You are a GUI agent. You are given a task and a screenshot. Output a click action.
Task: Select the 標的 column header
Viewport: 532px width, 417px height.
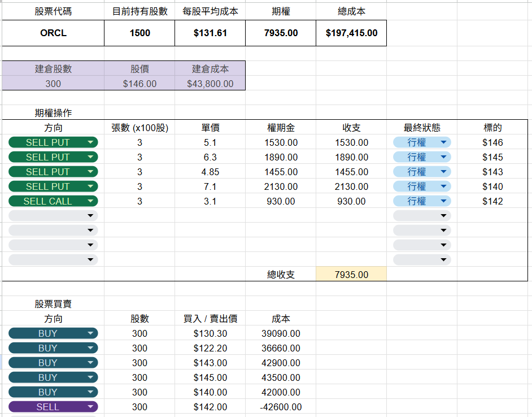coord(492,128)
